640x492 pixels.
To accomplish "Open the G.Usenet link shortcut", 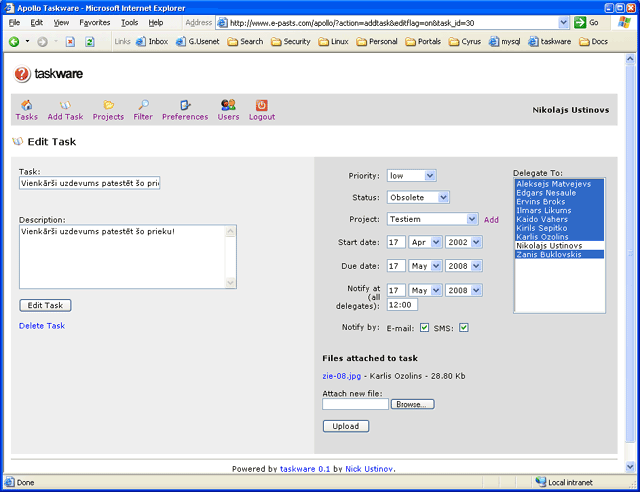I will pos(198,42).
